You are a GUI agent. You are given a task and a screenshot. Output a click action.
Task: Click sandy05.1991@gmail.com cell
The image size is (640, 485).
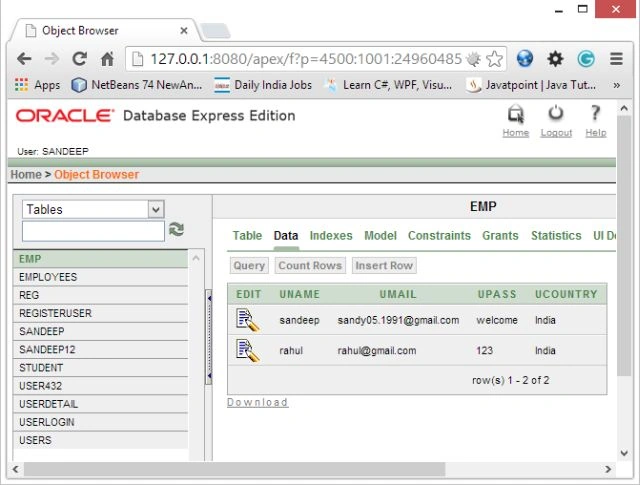[x=398, y=320]
